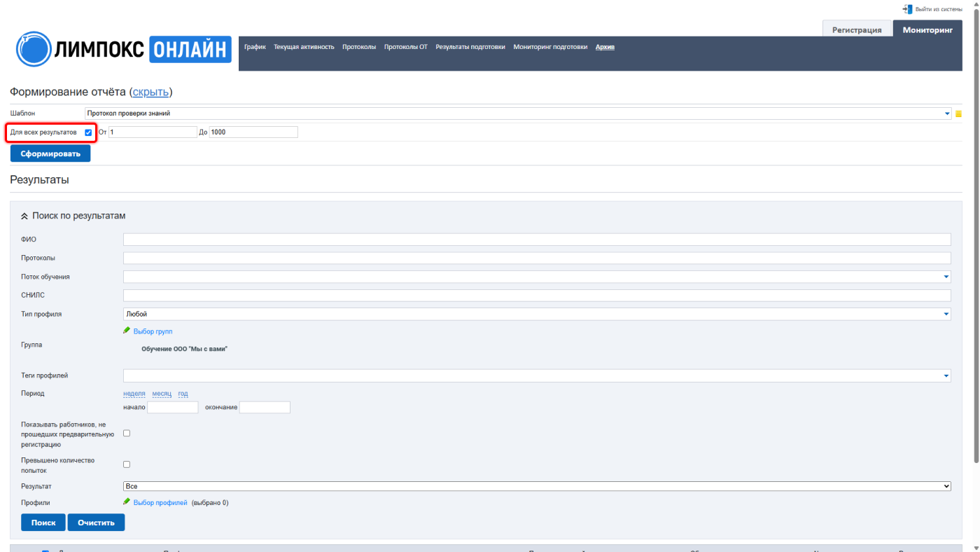Collapse the Поиск по результатам chevron icon
This screenshot has width=980, height=552.
click(x=25, y=216)
